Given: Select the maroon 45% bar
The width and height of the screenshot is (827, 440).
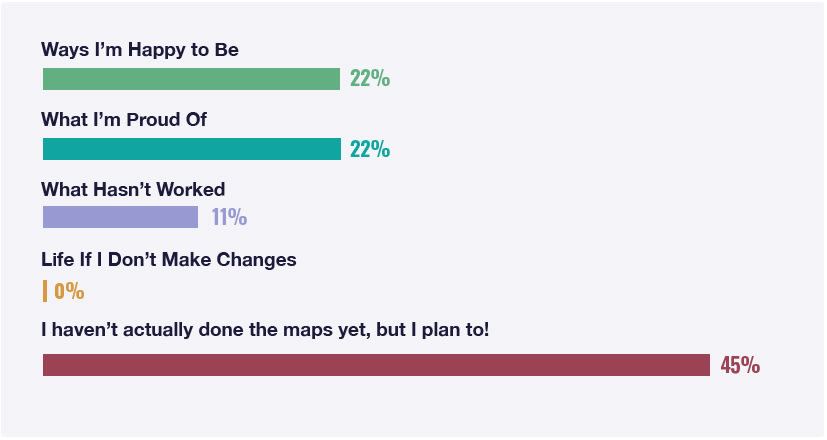Looking at the screenshot, I should coord(375,365).
